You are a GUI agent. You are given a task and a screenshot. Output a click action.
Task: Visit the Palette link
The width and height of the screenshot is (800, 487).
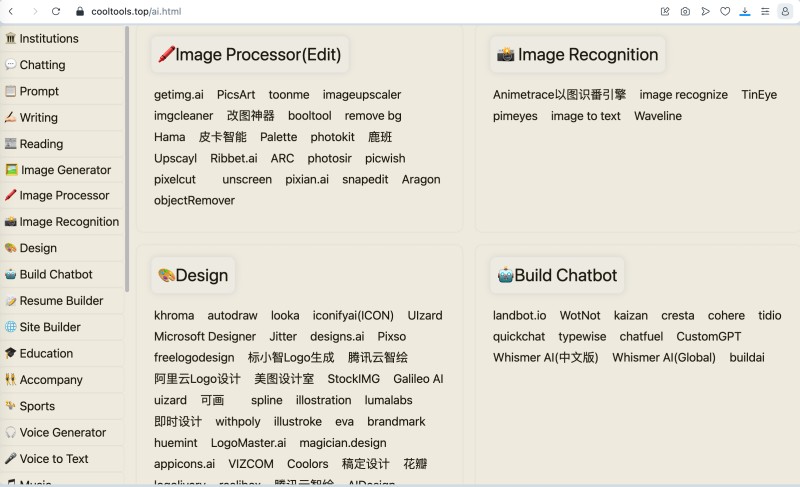[279, 137]
